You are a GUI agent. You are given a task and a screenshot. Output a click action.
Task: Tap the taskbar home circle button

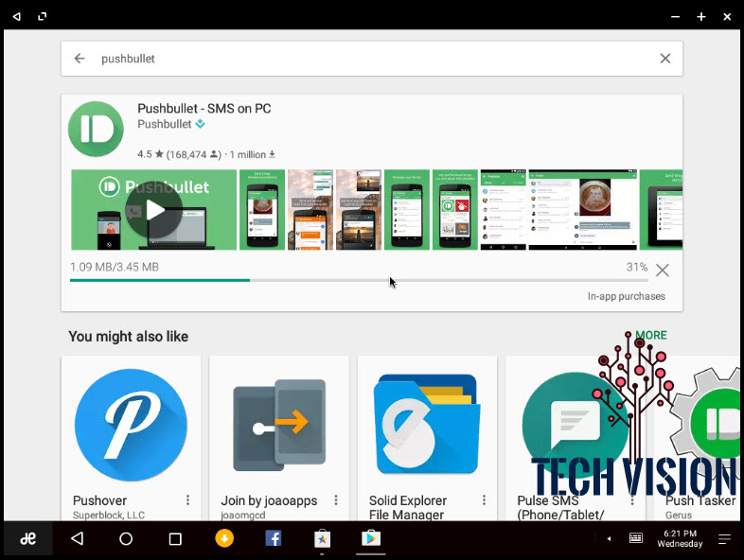pos(126,538)
